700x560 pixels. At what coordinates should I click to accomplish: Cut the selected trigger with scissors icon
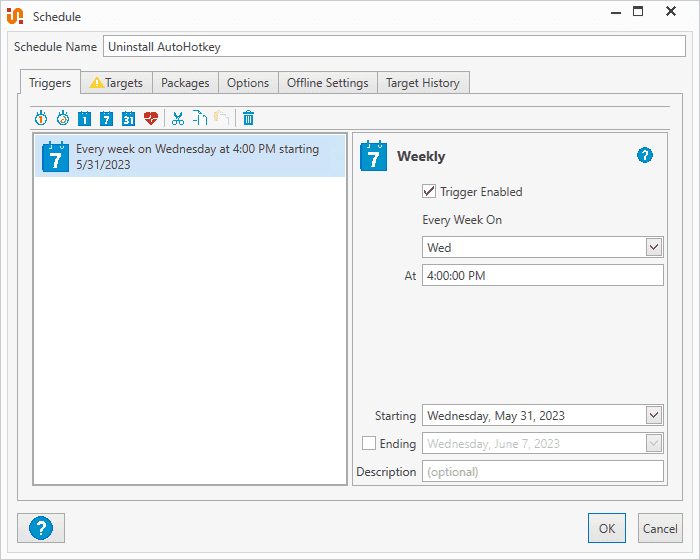(178, 118)
